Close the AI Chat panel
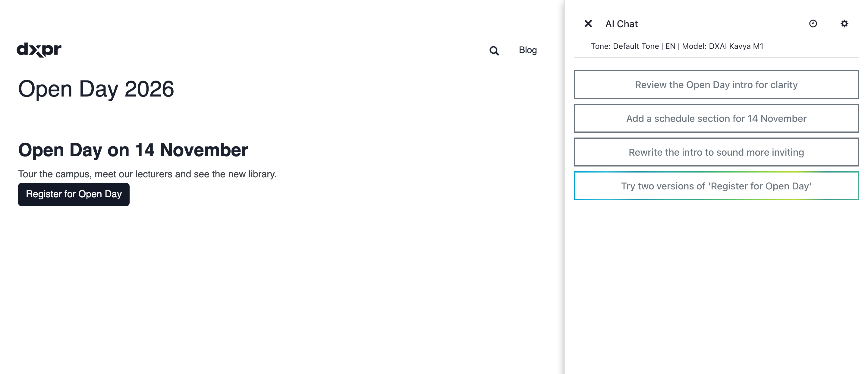Viewport: 868px width, 374px height. (x=588, y=24)
